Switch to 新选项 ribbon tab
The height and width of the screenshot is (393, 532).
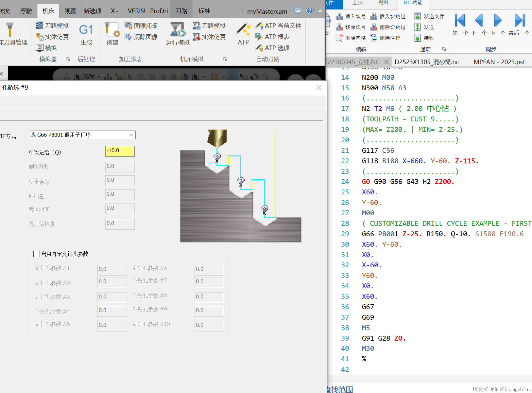point(93,11)
